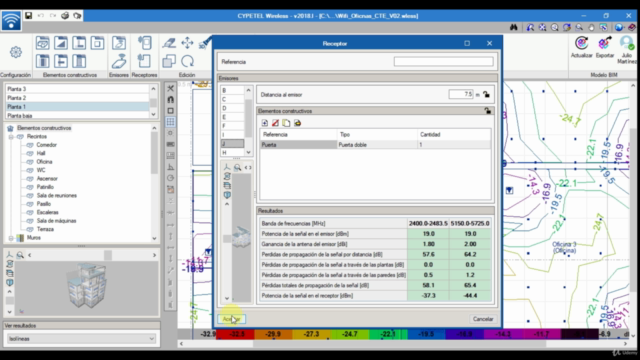The width and height of the screenshot is (640, 360).
Task: Add new construction element in Receptor dialog
Action: point(264,123)
